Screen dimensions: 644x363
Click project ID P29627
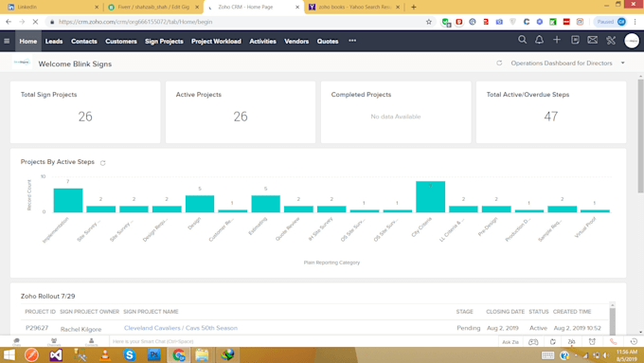tap(37, 328)
